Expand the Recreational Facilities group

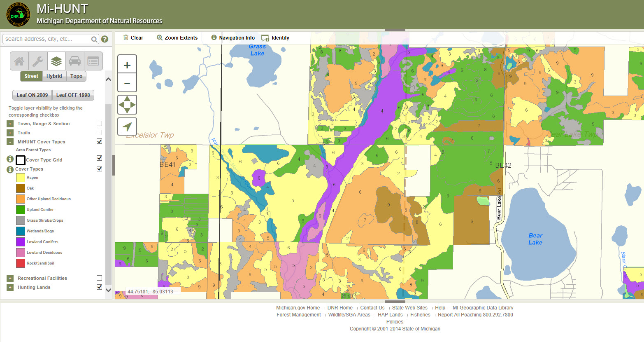pyautogui.click(x=10, y=279)
